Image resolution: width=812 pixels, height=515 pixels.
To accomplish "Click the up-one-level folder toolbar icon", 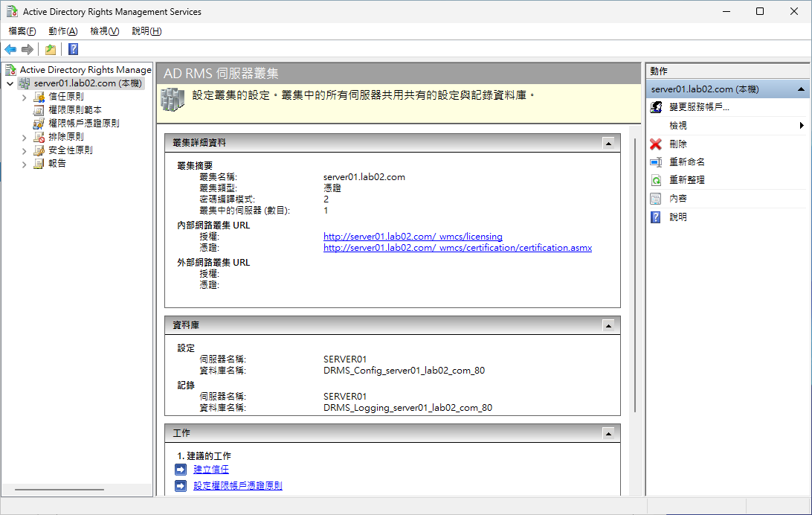I will tap(51, 49).
